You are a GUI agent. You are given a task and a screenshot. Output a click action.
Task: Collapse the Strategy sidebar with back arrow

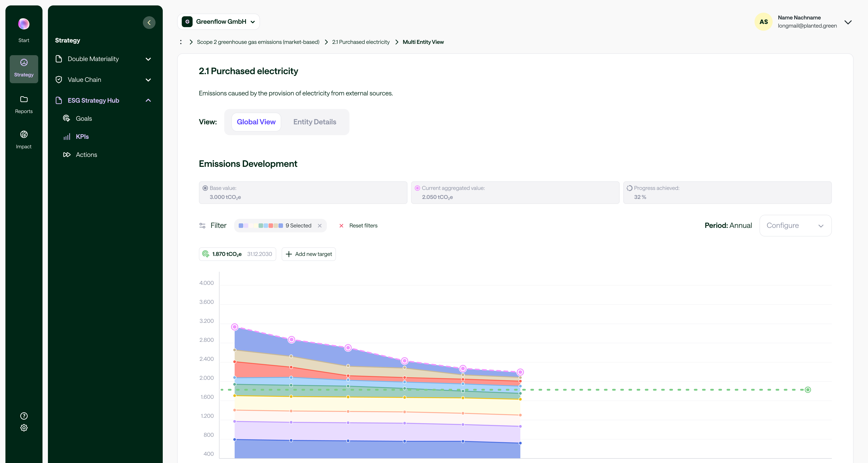pyautogui.click(x=149, y=23)
